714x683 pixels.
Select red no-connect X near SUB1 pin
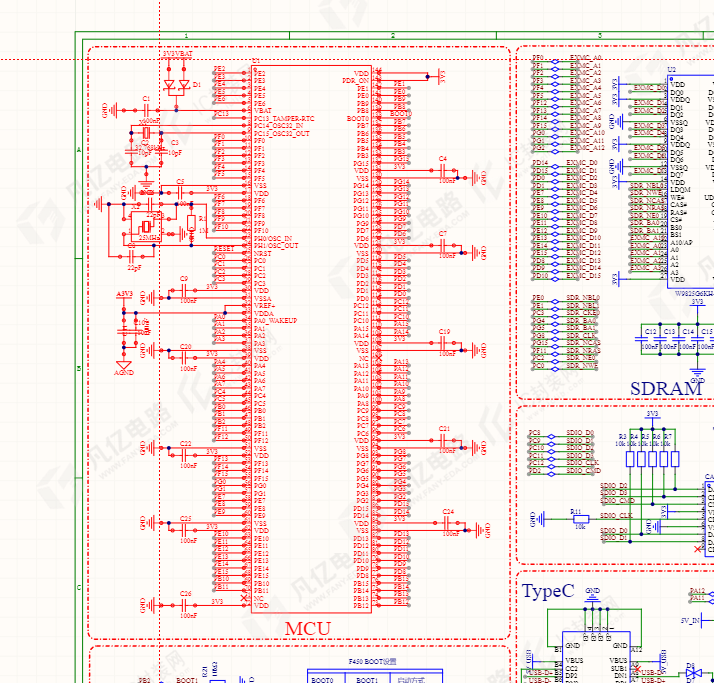[x=637, y=669]
